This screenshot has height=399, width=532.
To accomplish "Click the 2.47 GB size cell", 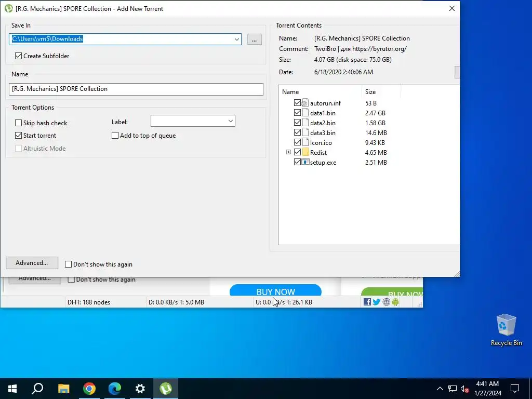I will [375, 113].
